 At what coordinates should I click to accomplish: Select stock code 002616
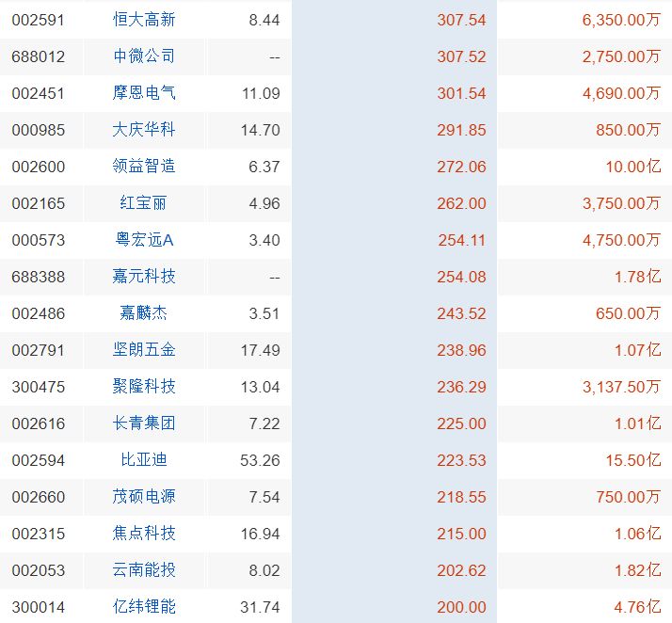[x=39, y=423]
